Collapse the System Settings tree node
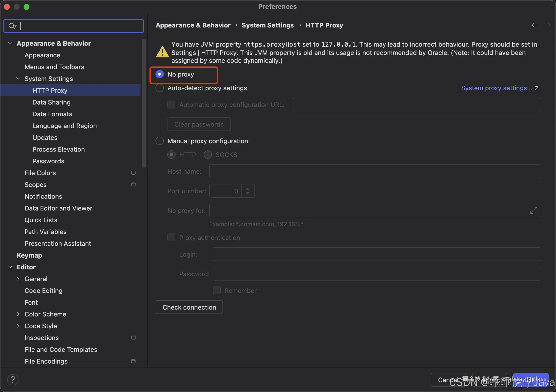556x392 pixels. 18,79
